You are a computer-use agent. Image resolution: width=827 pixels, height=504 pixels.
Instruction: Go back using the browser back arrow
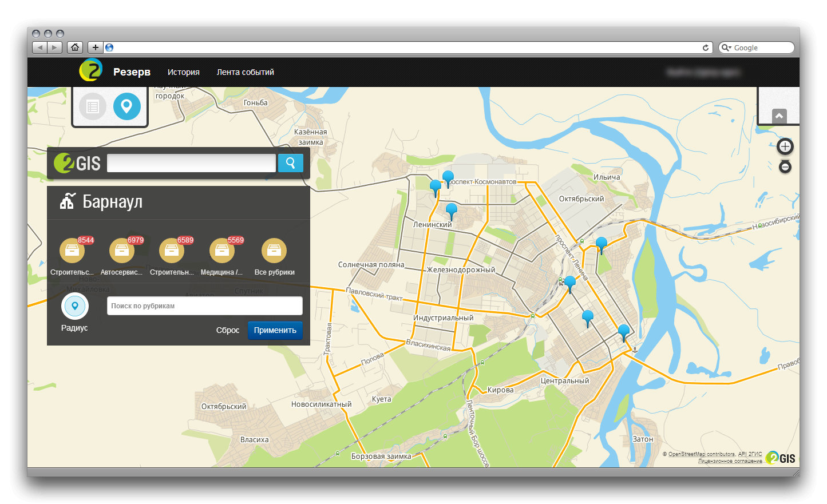click(39, 47)
